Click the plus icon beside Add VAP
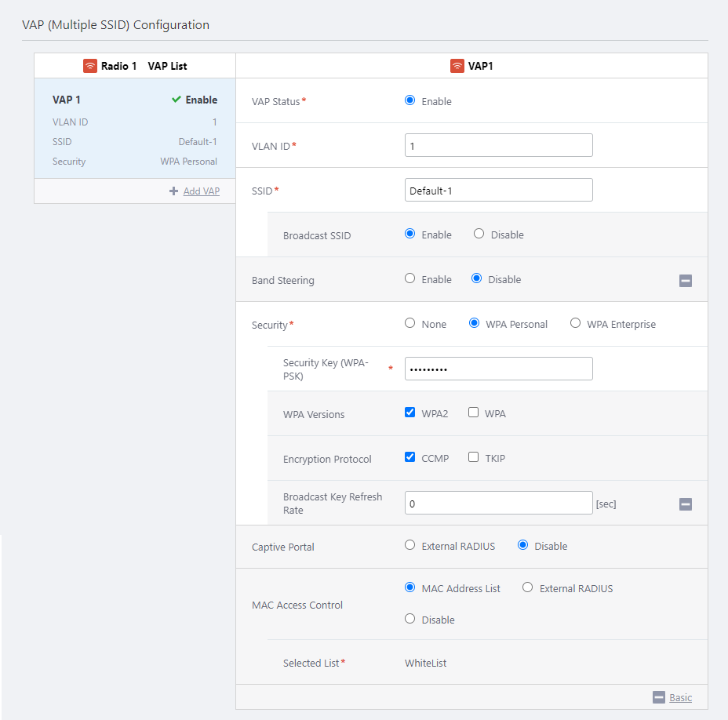Viewport: 728px width, 720px height. (x=174, y=191)
